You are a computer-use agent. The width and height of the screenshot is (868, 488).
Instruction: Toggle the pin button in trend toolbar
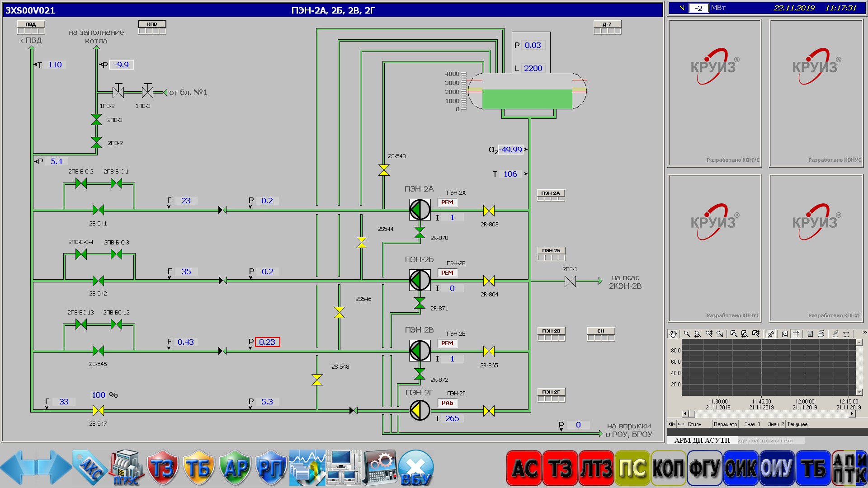pyautogui.click(x=771, y=334)
